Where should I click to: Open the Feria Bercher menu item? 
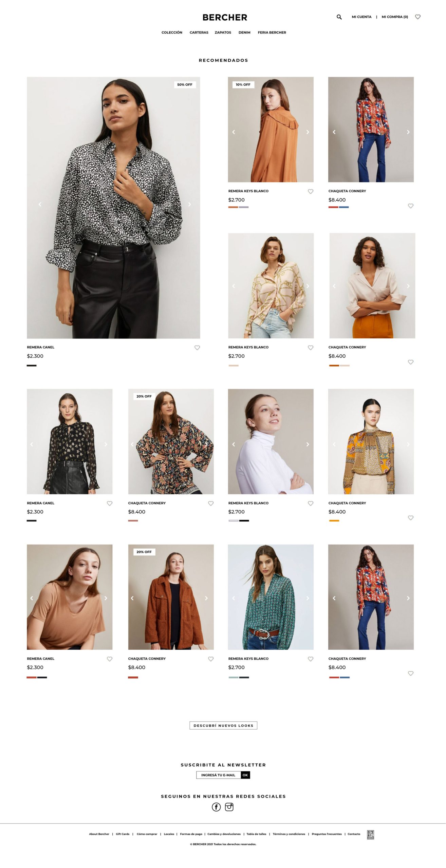point(272,33)
